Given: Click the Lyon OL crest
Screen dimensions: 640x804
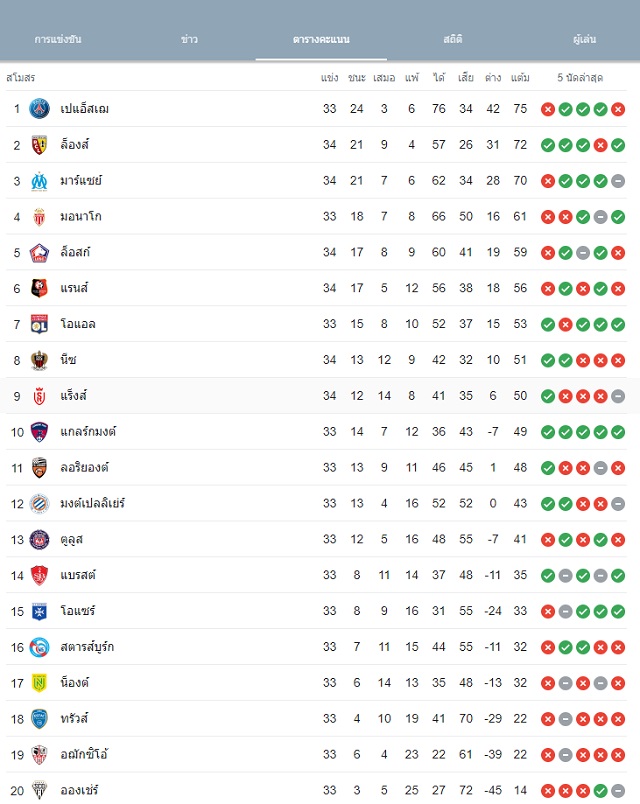Looking at the screenshot, I should tap(39, 324).
